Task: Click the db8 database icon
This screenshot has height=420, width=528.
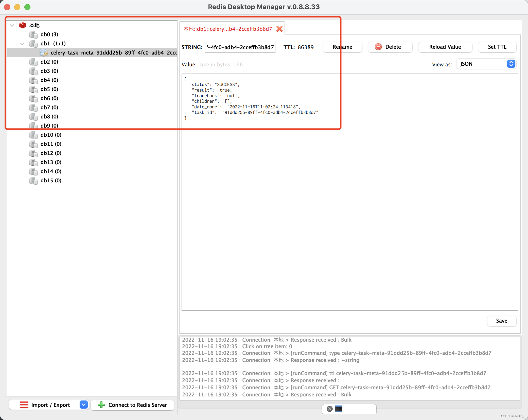Action: coord(33,117)
